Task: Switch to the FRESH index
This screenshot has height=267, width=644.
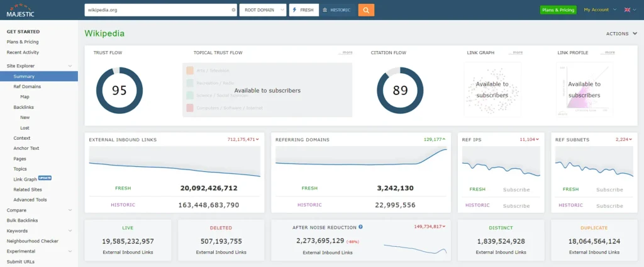Action: (304, 10)
